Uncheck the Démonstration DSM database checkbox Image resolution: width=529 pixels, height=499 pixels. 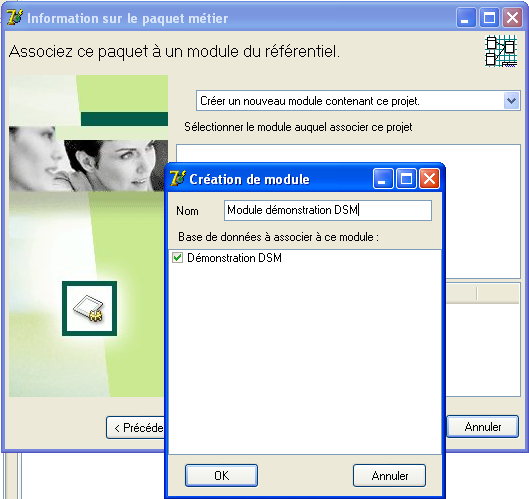pyautogui.click(x=177, y=258)
